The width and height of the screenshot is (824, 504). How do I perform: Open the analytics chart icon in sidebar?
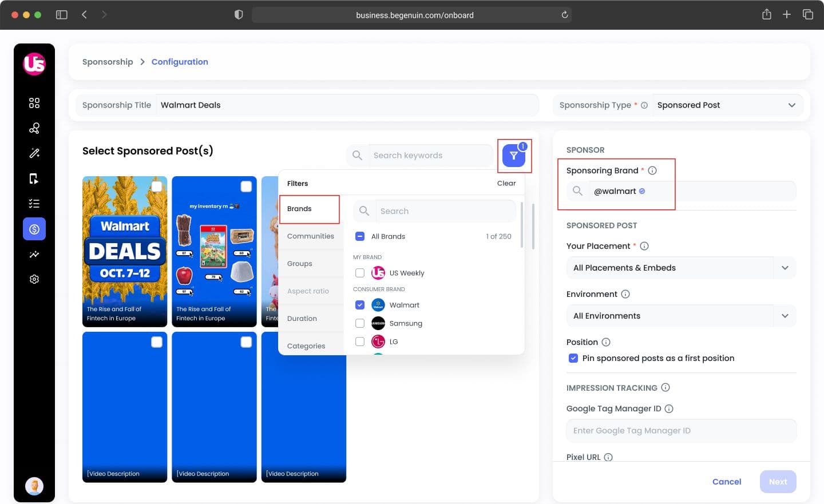[34, 254]
